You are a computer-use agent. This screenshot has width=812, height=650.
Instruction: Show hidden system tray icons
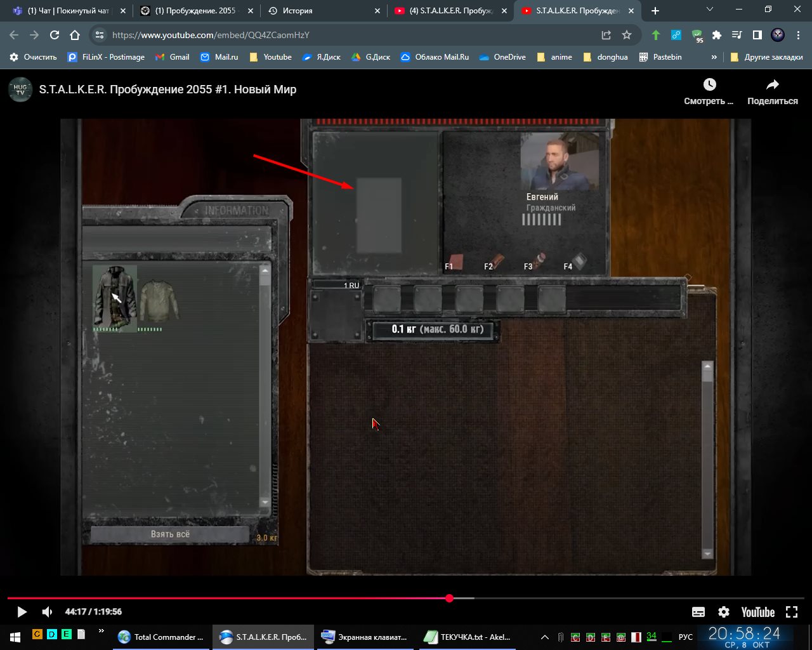click(544, 637)
